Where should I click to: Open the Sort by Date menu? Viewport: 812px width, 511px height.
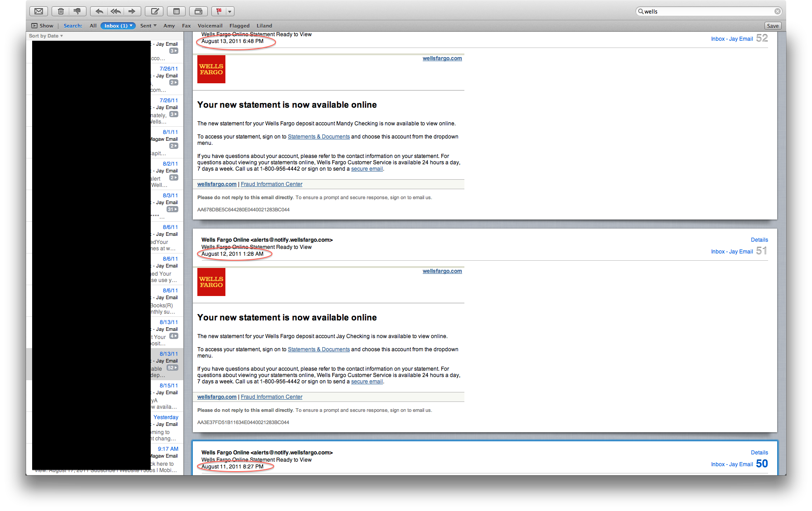tap(46, 36)
